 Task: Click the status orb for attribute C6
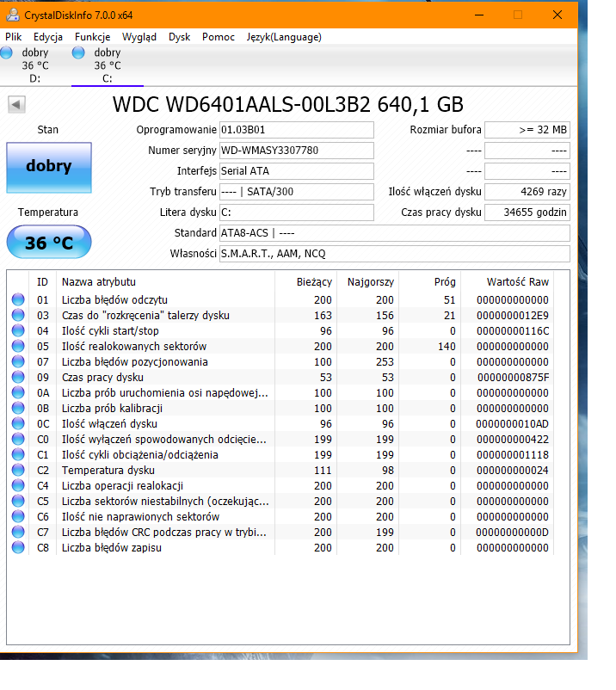coord(18,516)
